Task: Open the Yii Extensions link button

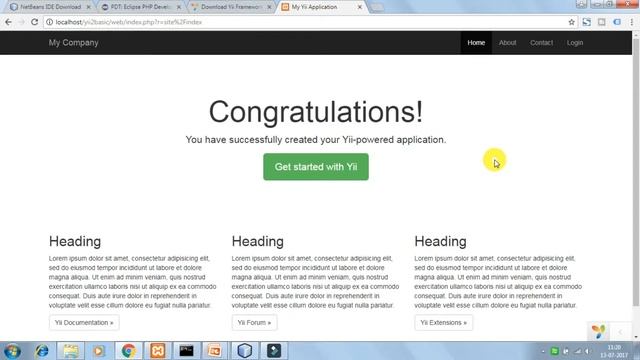Action: point(444,322)
